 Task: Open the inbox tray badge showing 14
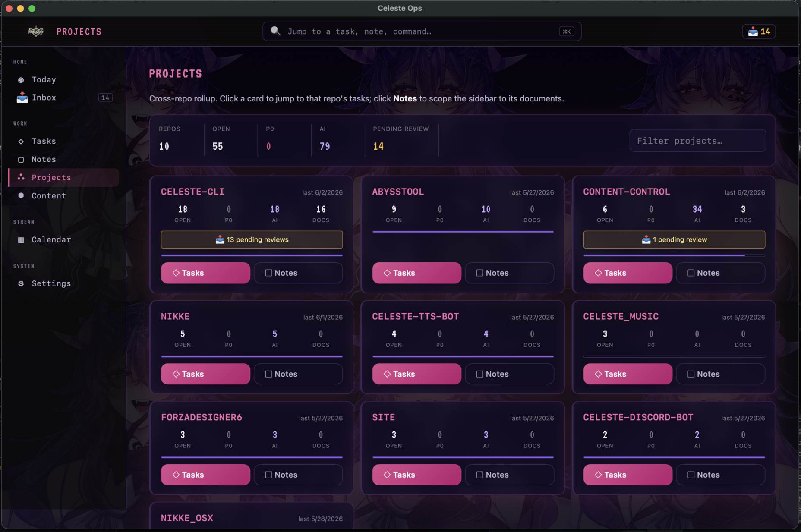[759, 31]
